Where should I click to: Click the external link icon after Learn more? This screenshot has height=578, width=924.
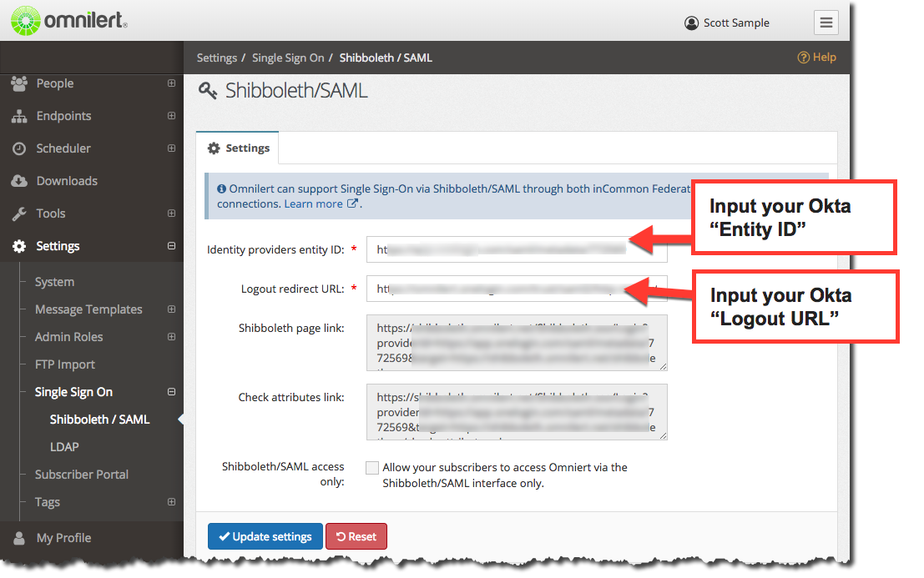click(x=352, y=204)
